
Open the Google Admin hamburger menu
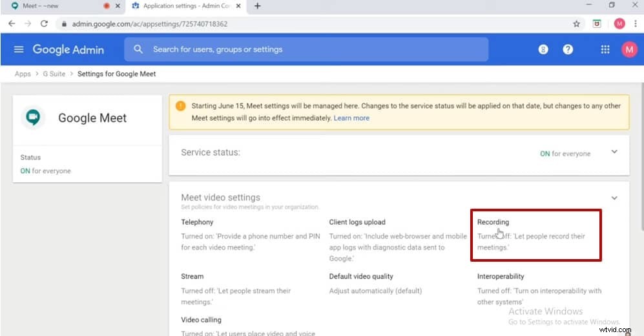(x=19, y=49)
